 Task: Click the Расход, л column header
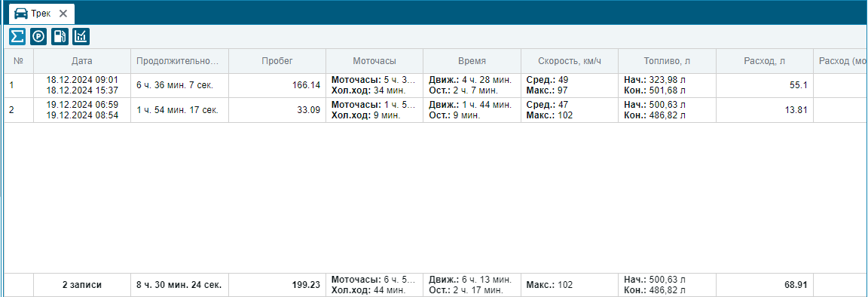click(765, 61)
